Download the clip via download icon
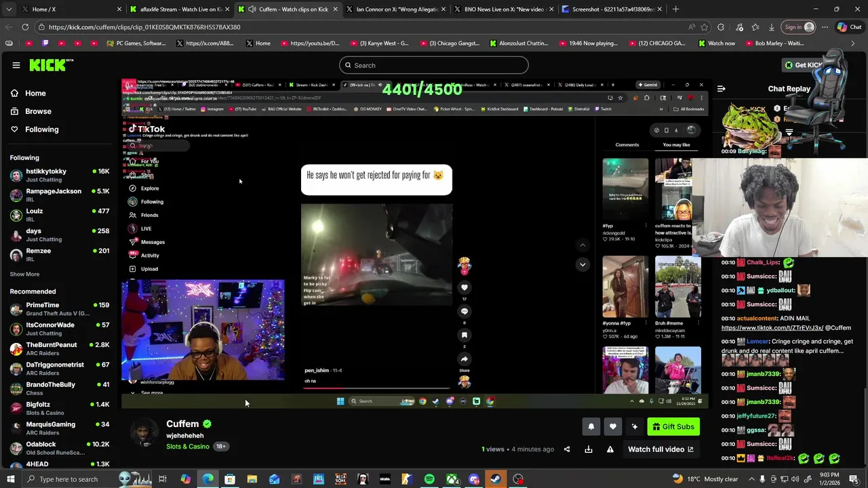 [x=589, y=449]
